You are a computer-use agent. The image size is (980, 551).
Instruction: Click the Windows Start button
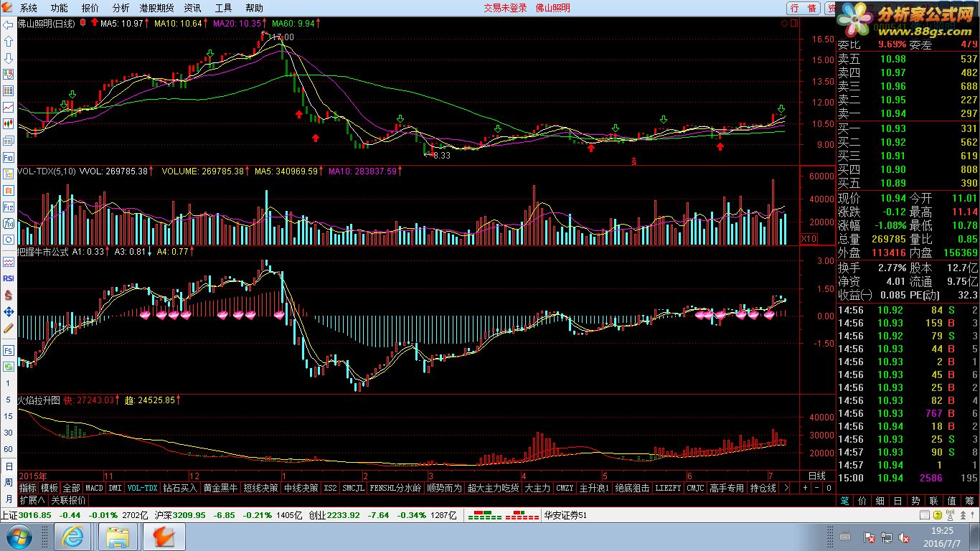point(19,537)
